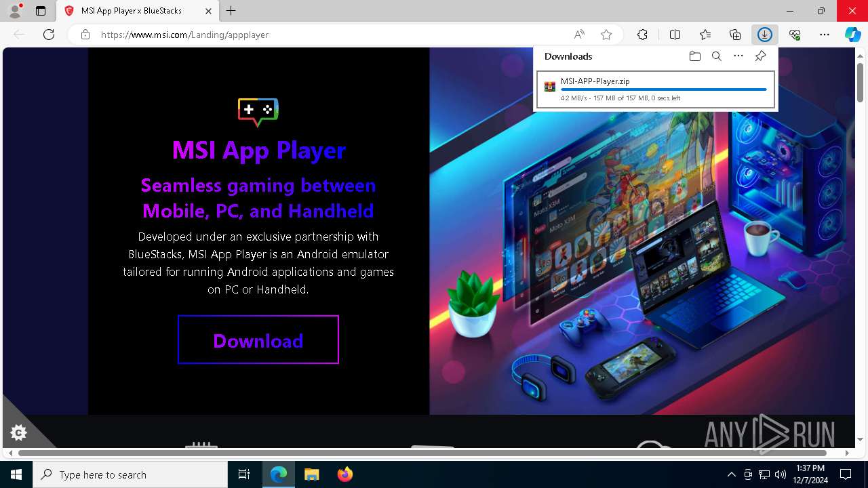Click the MSI App Player heading
This screenshot has width=868, height=488.
[x=258, y=150]
